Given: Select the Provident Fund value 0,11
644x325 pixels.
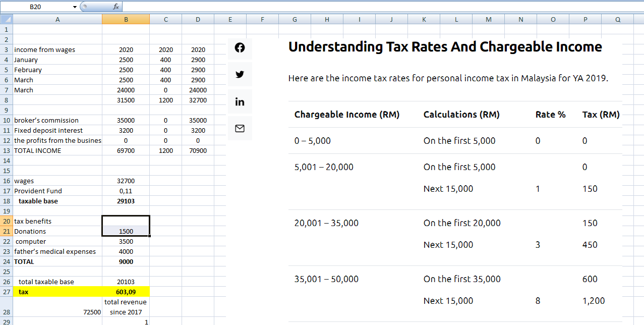Looking at the screenshot, I should (126, 191).
